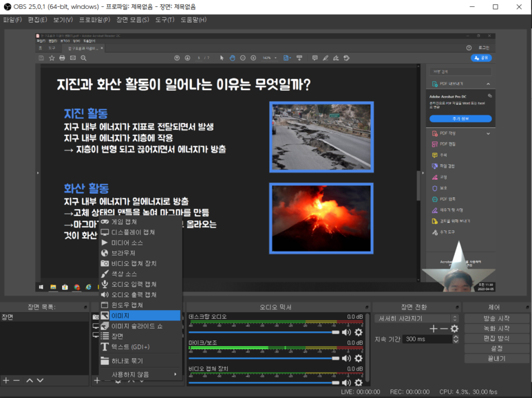Pop out the 오디오 믹서 dock

367,307
